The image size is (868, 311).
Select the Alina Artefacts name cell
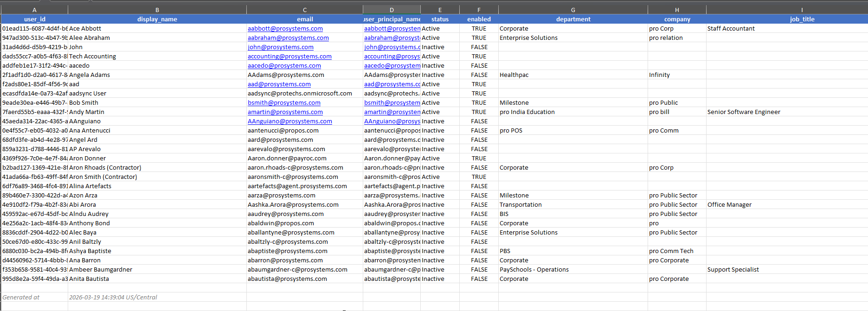point(157,186)
